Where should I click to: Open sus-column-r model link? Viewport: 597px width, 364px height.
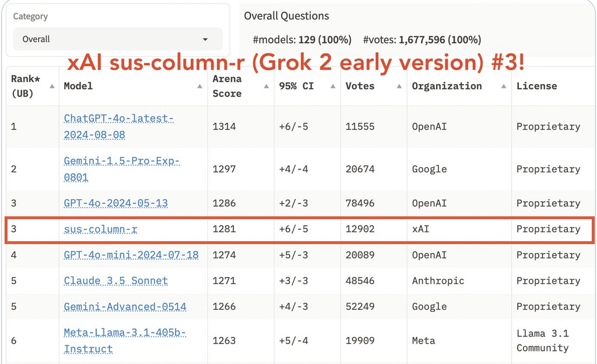[101, 229]
